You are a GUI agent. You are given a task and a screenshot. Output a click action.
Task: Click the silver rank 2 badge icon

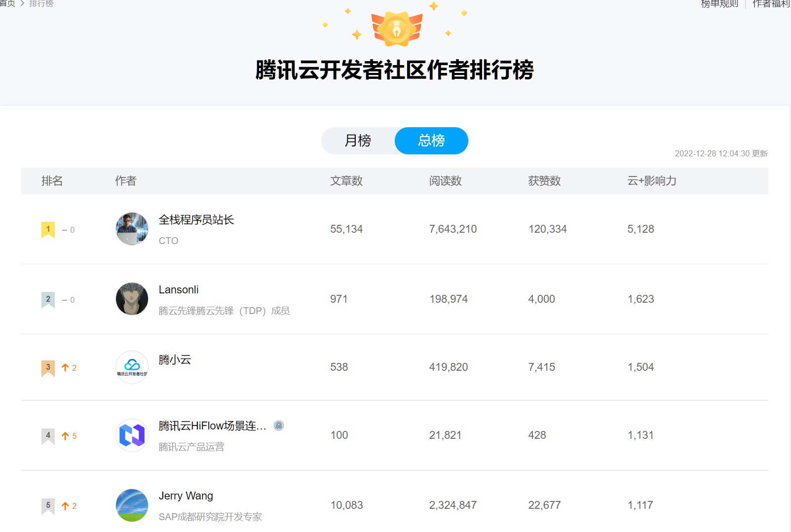click(48, 300)
